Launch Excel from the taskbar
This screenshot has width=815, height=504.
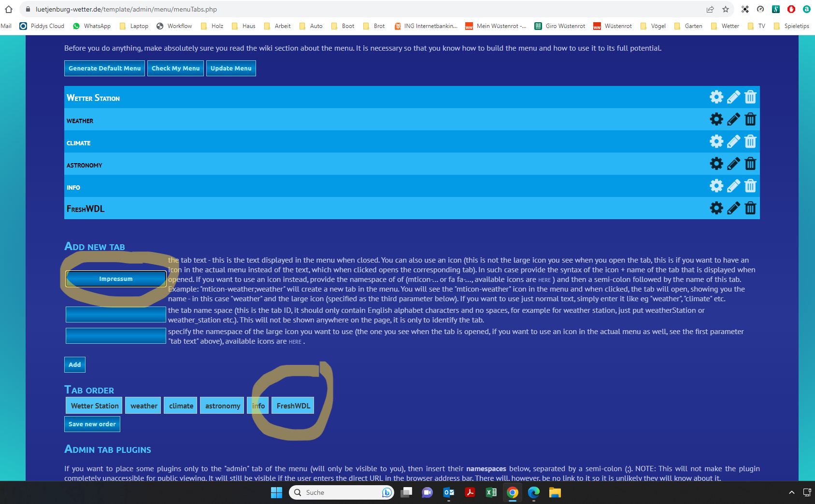491,492
